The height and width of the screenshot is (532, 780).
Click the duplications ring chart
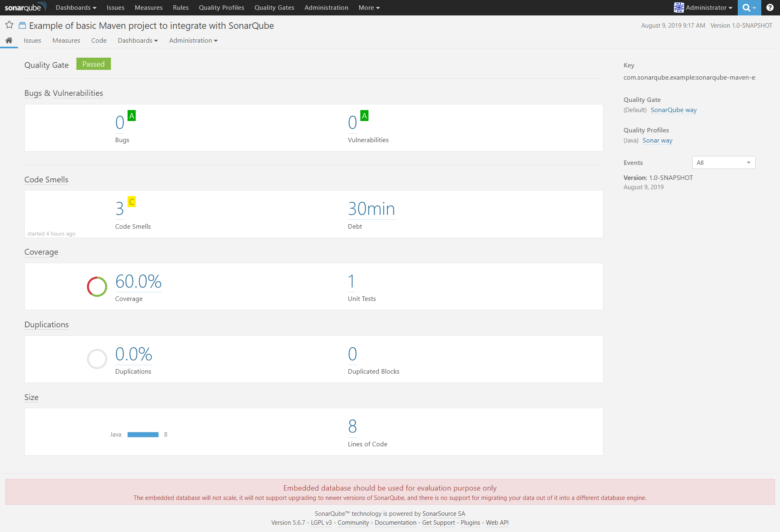point(97,359)
